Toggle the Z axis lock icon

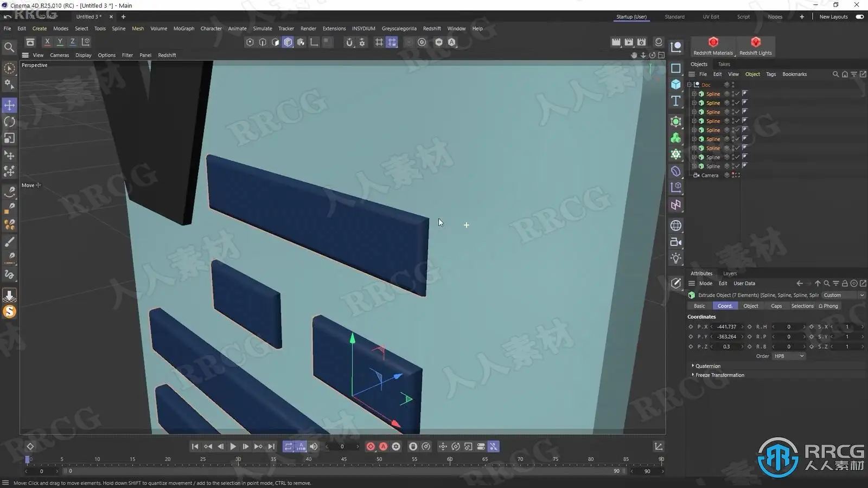point(72,42)
